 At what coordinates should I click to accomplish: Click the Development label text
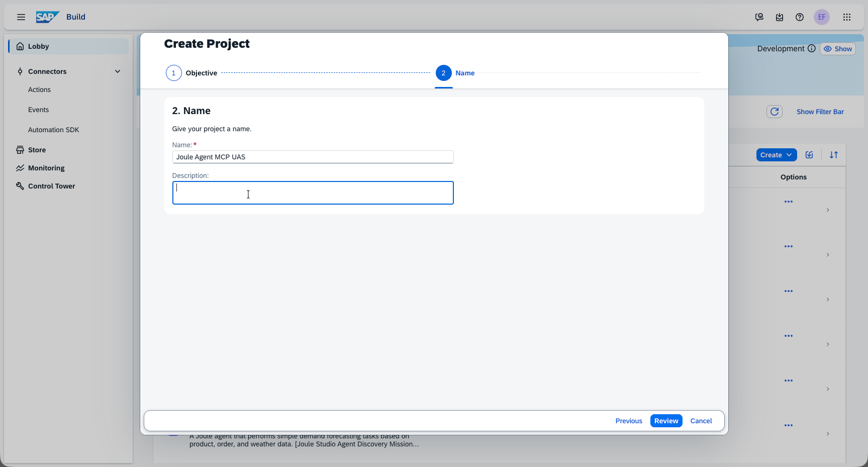781,48
